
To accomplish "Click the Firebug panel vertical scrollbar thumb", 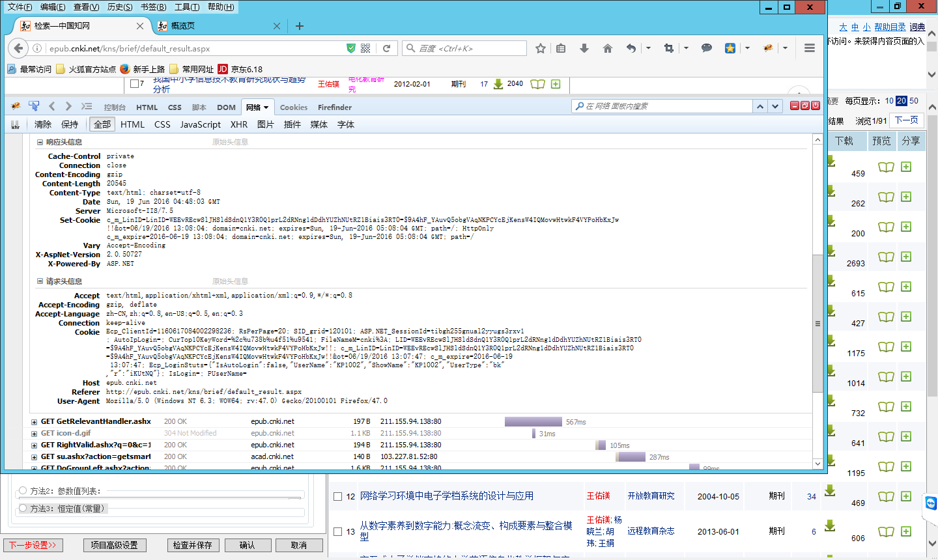I will 817,324.
